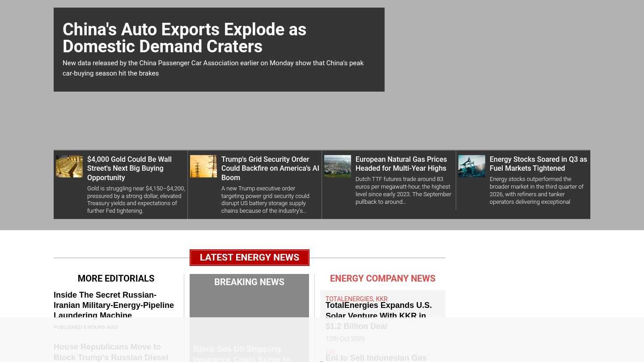This screenshot has width=644, height=362.
Task: Click the Trump executive order summary text
Action: click(x=265, y=199)
